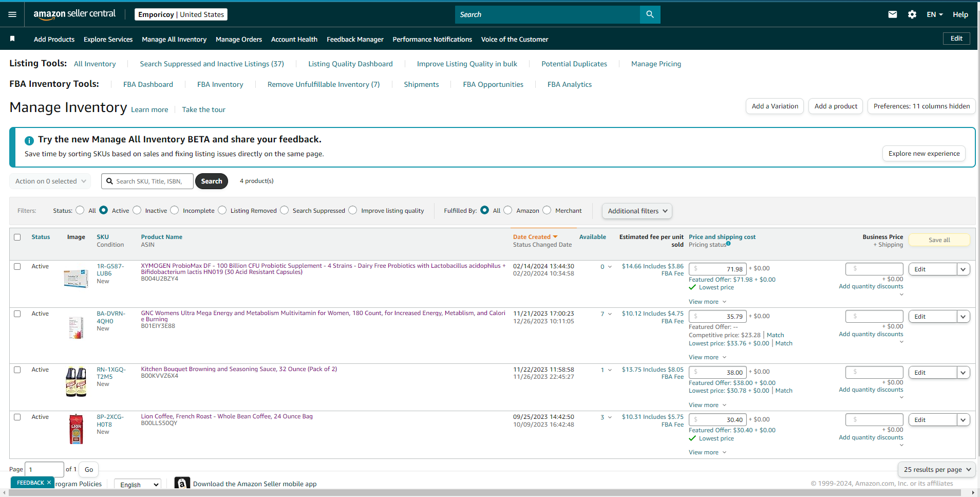Open the Help link in header
The image size is (980, 497).
[960, 14]
